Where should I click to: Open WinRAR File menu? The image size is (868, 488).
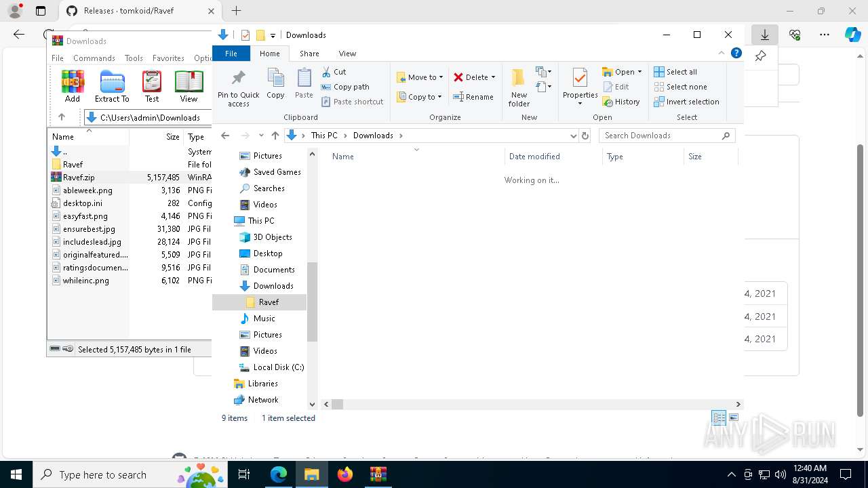click(x=58, y=58)
